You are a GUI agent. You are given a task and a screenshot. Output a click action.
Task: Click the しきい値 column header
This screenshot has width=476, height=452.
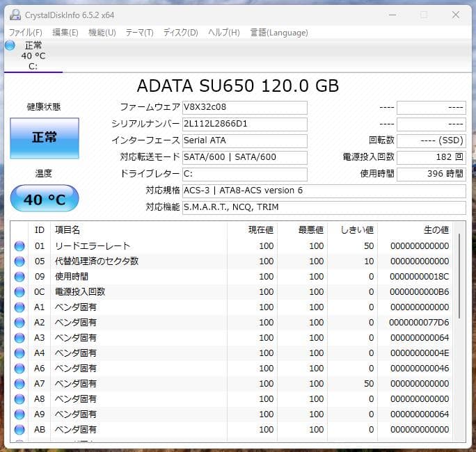[352, 230]
